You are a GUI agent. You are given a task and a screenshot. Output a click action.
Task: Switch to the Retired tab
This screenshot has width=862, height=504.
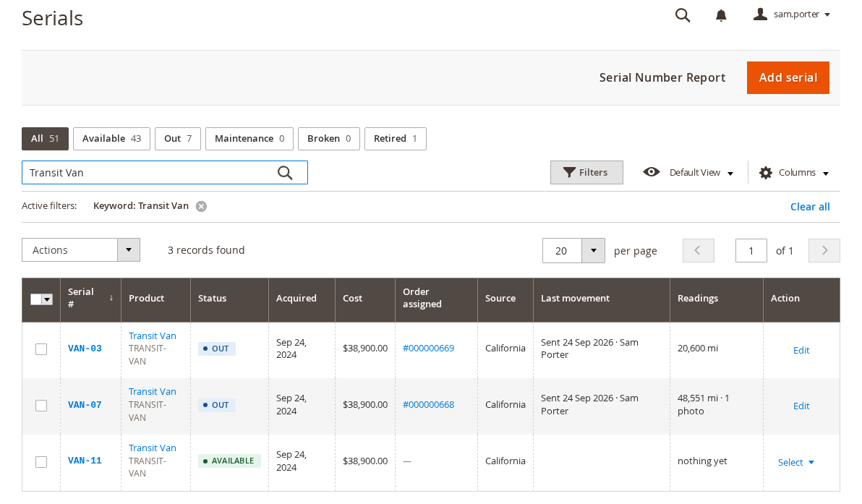pos(396,139)
